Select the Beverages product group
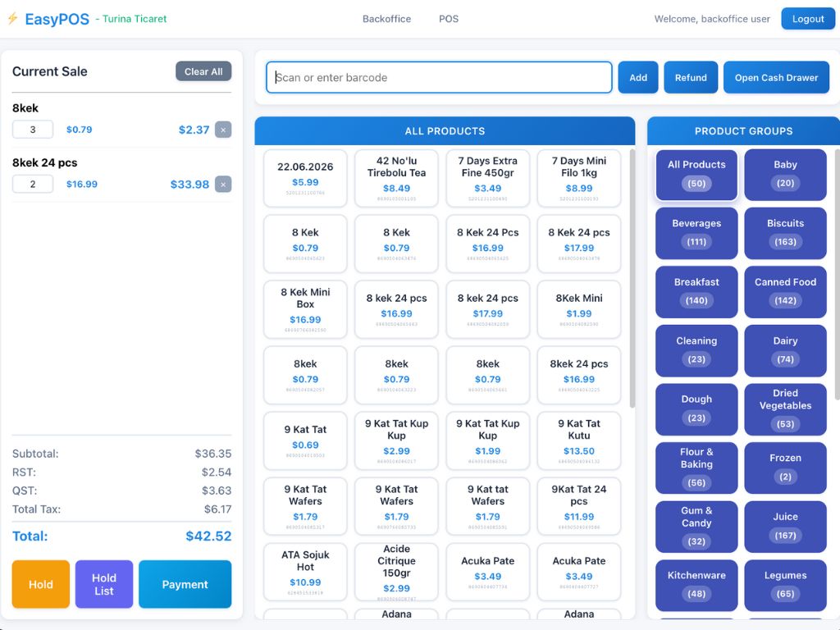This screenshot has width=840, height=630. click(696, 233)
